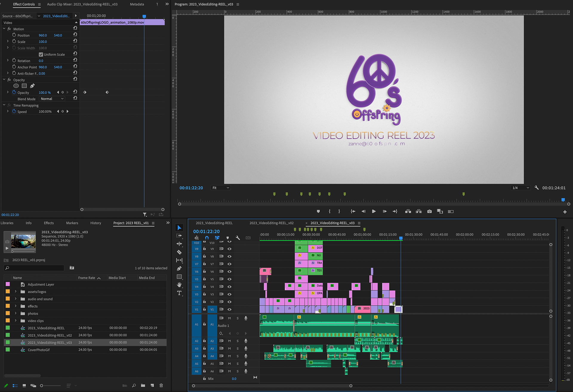Click New Bin folder icon in Project panel
Screen dimensions: 573x392
pyautogui.click(x=143, y=385)
